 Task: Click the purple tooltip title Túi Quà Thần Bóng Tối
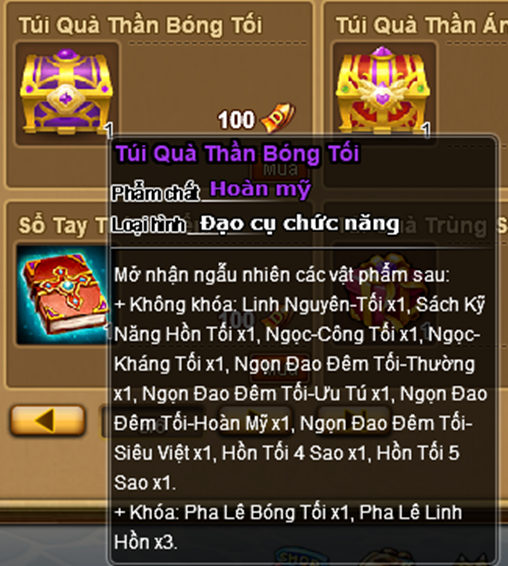tap(237, 154)
